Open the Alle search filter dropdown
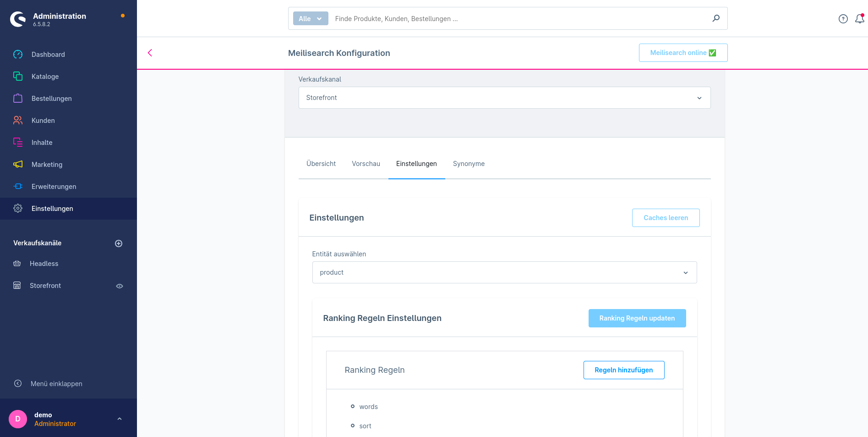Viewport: 868px width, 437px height. tap(311, 19)
